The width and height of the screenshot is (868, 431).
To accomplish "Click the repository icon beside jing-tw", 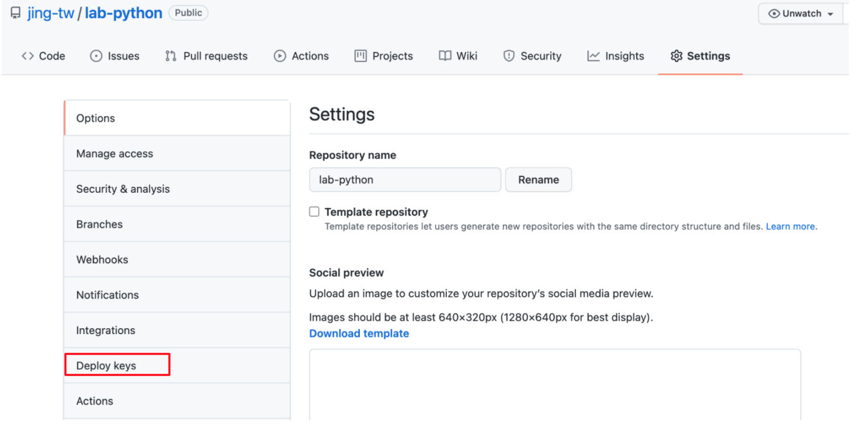I will tap(16, 13).
